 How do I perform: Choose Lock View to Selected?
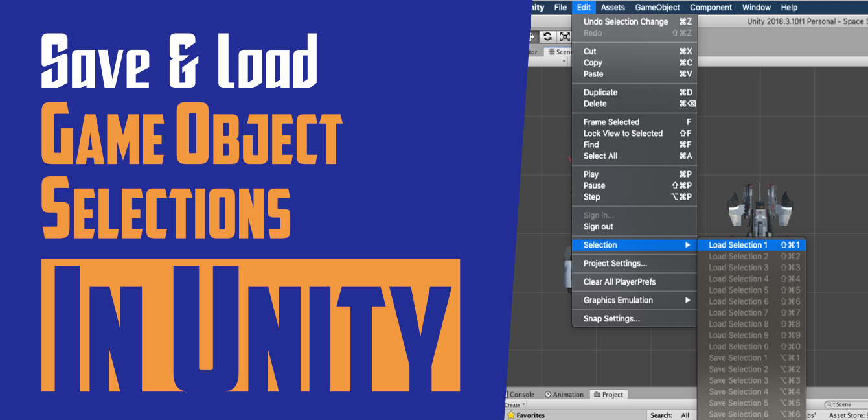[x=634, y=134]
